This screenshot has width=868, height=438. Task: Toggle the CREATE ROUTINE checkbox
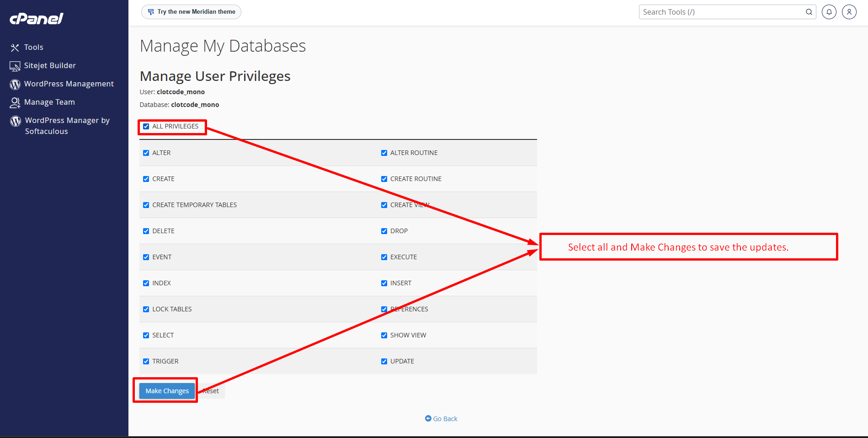(x=384, y=179)
